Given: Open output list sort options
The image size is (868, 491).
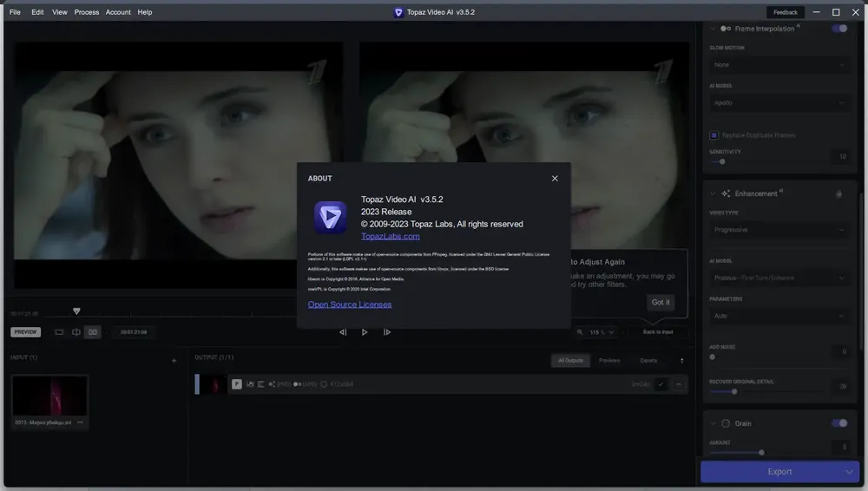Looking at the screenshot, I should (x=682, y=360).
